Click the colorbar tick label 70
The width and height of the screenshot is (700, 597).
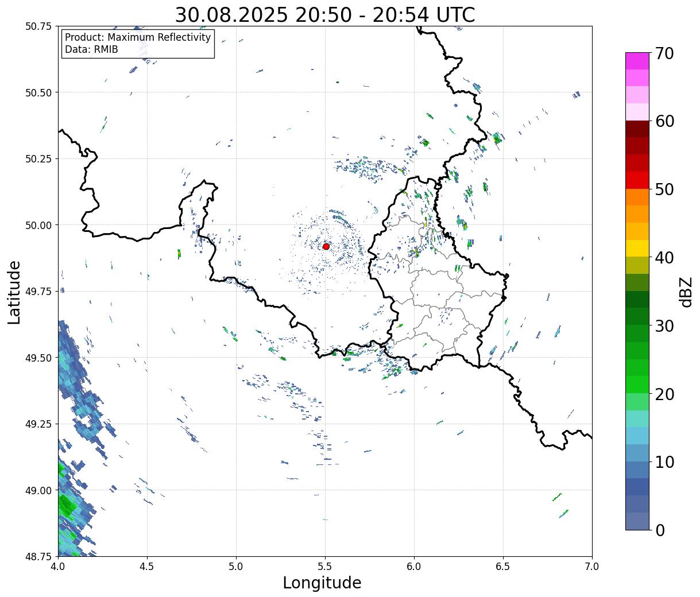point(664,53)
